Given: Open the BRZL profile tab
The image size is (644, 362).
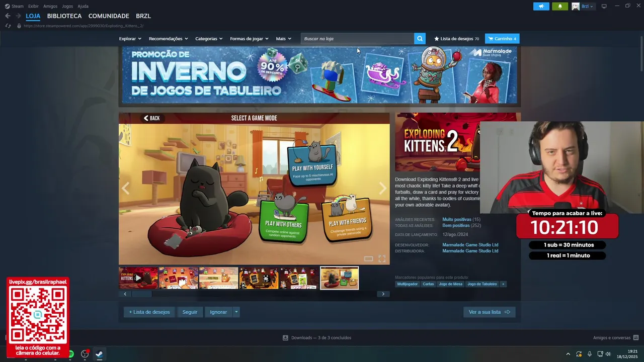Looking at the screenshot, I should click(143, 16).
